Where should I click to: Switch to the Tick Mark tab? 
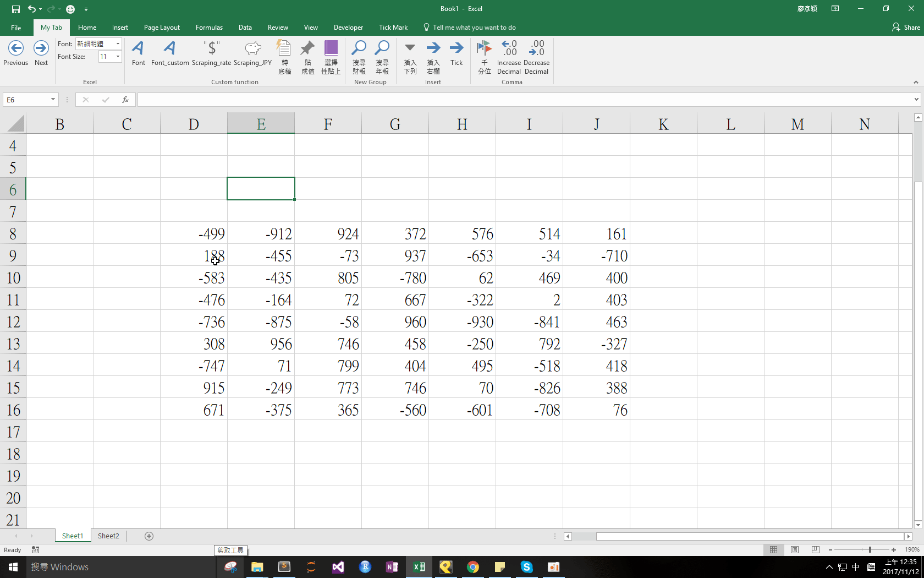(393, 28)
